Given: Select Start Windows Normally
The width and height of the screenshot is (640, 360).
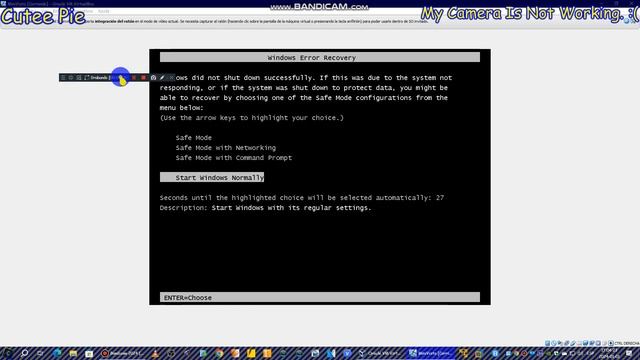Looking at the screenshot, I should 212,178.
